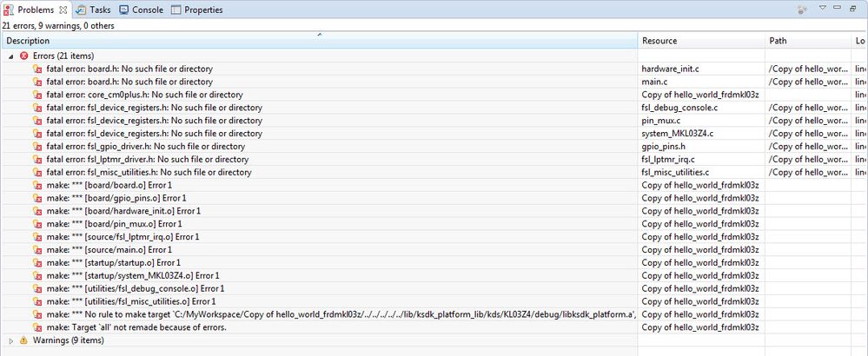868x356 pixels.
Task: Select board.h error for main.c
Action: coord(129,82)
